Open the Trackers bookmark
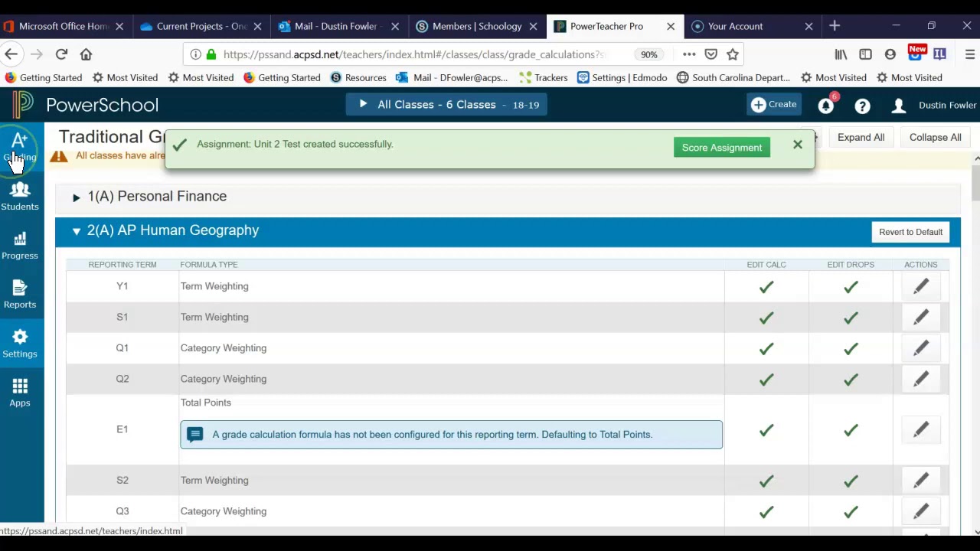 point(544,77)
